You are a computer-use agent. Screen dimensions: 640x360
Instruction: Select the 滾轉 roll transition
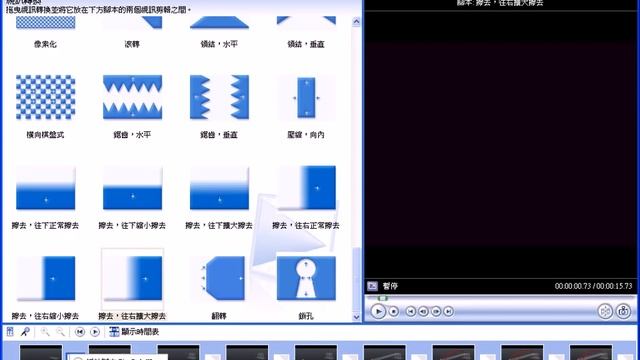[132, 23]
